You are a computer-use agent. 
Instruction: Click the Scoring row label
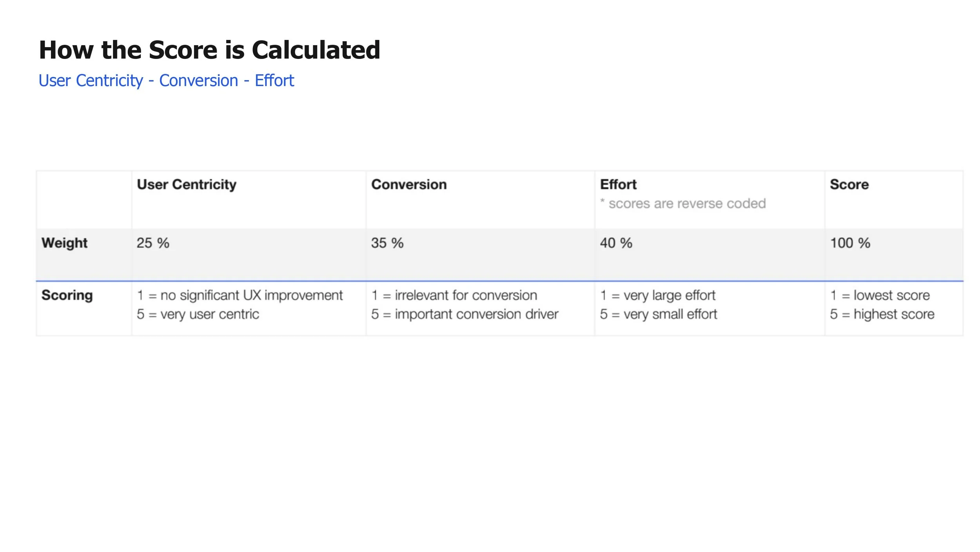(x=67, y=295)
